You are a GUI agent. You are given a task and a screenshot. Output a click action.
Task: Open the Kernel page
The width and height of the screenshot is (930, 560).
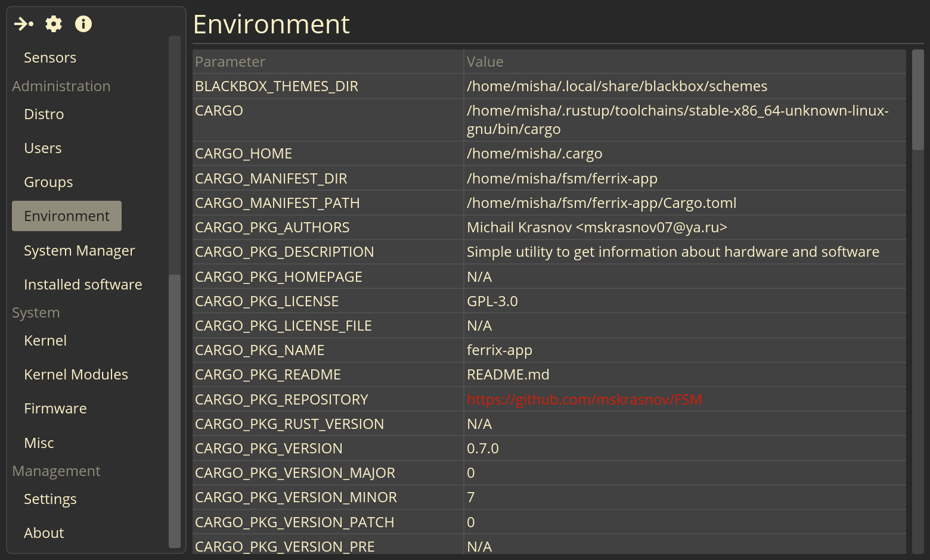click(45, 341)
